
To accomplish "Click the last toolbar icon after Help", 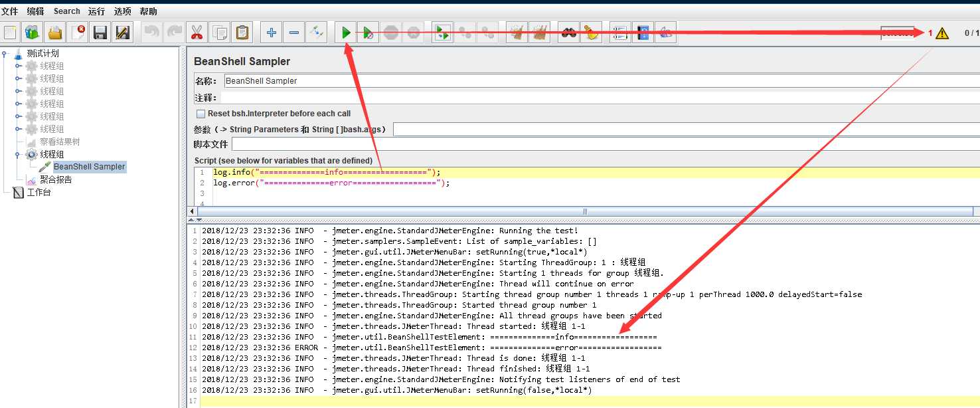I will 665,33.
